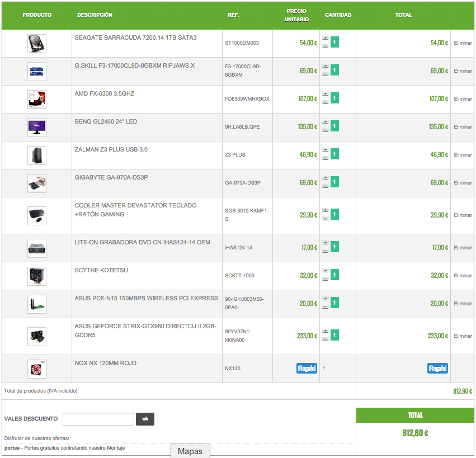Image resolution: width=476 pixels, height=458 pixels.
Task: Click quantity box for Seagate Barracuda
Action: tap(334, 42)
